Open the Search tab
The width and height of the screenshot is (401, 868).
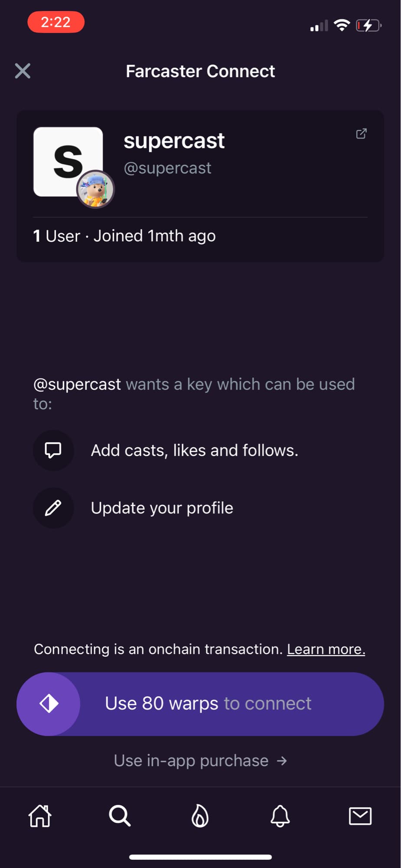[x=120, y=816]
